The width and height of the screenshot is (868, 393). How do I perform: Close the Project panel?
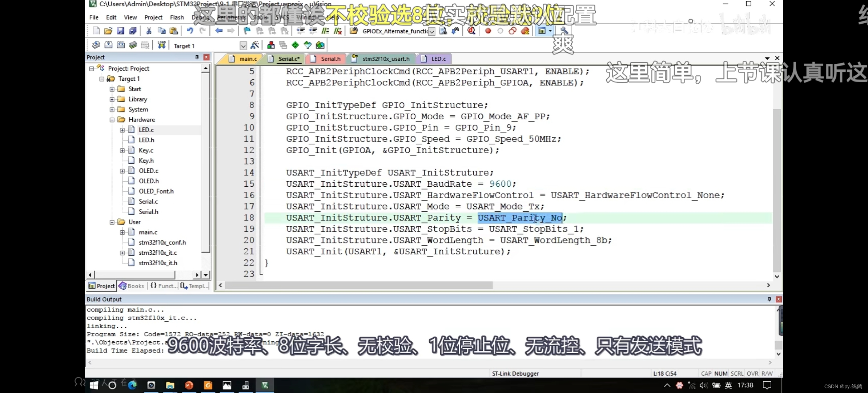point(206,57)
